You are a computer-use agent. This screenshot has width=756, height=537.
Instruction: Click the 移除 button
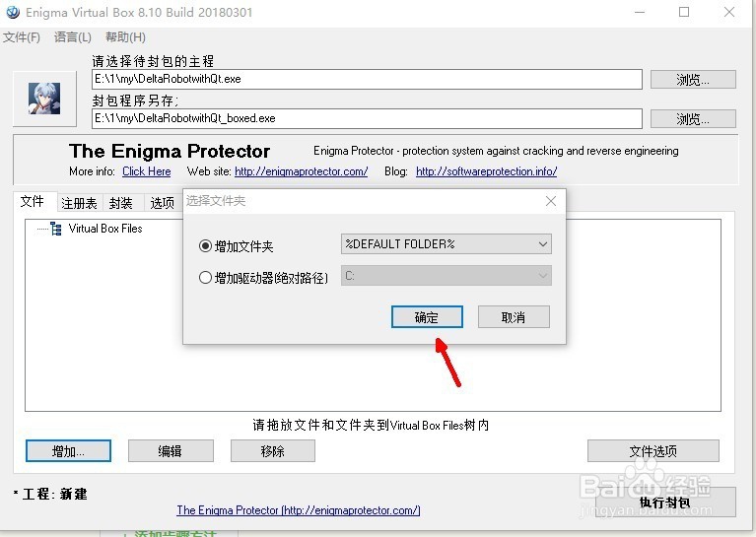[x=273, y=451]
